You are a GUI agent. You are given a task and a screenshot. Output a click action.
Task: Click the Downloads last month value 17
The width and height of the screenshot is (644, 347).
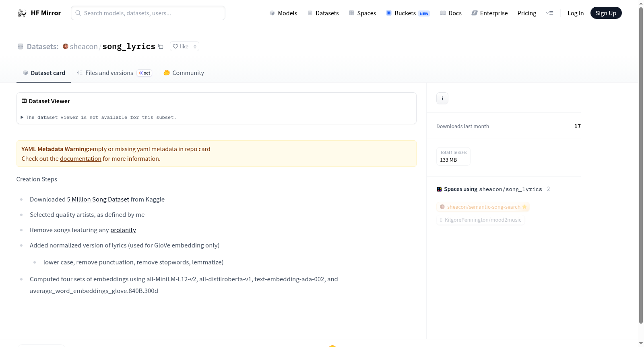[x=578, y=126]
